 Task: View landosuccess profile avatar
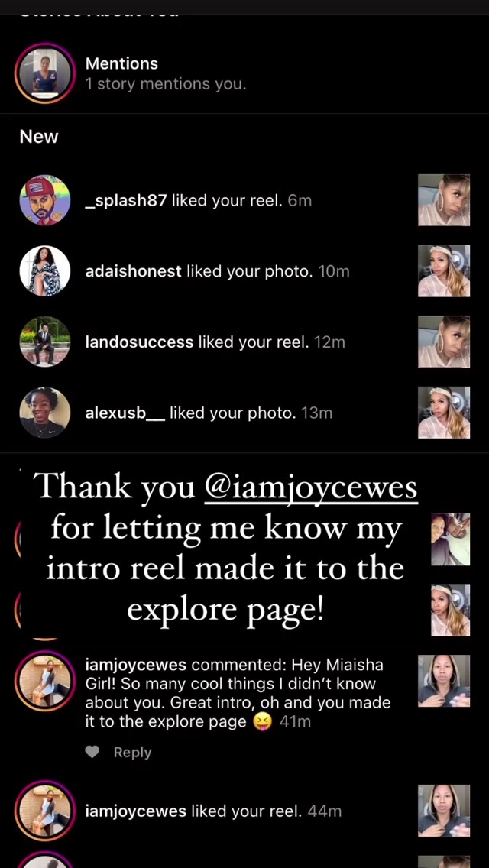click(45, 342)
